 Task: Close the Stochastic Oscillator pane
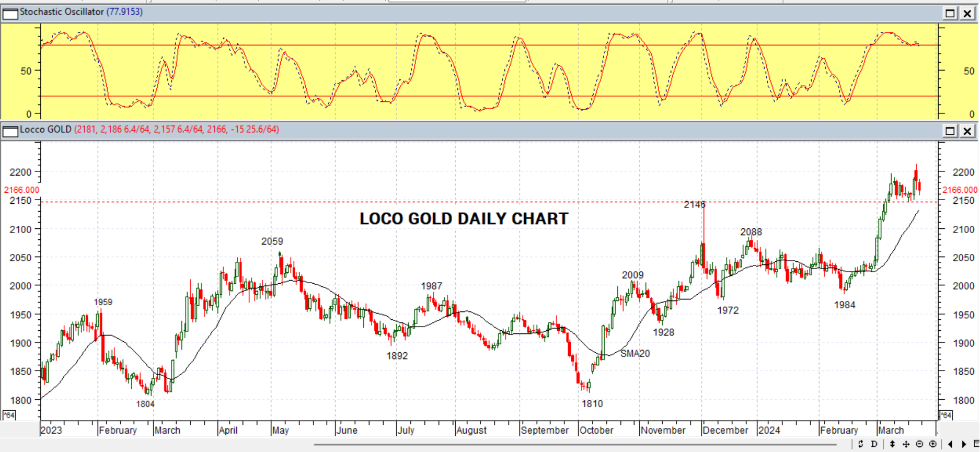click(x=967, y=13)
